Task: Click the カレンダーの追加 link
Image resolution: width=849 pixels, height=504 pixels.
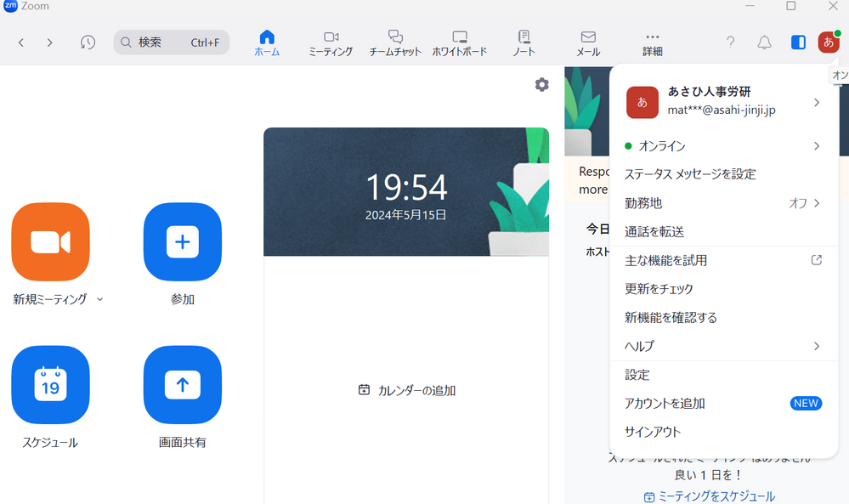Action: [408, 390]
